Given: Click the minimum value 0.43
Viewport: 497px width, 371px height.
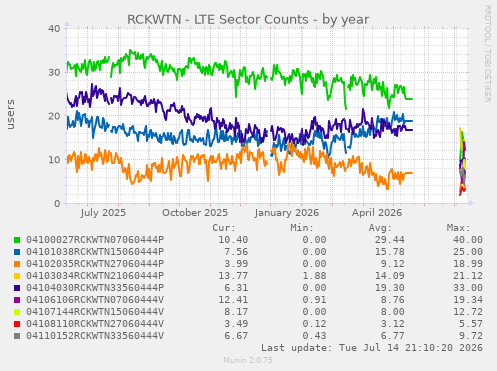Looking at the screenshot, I should 315,336.
